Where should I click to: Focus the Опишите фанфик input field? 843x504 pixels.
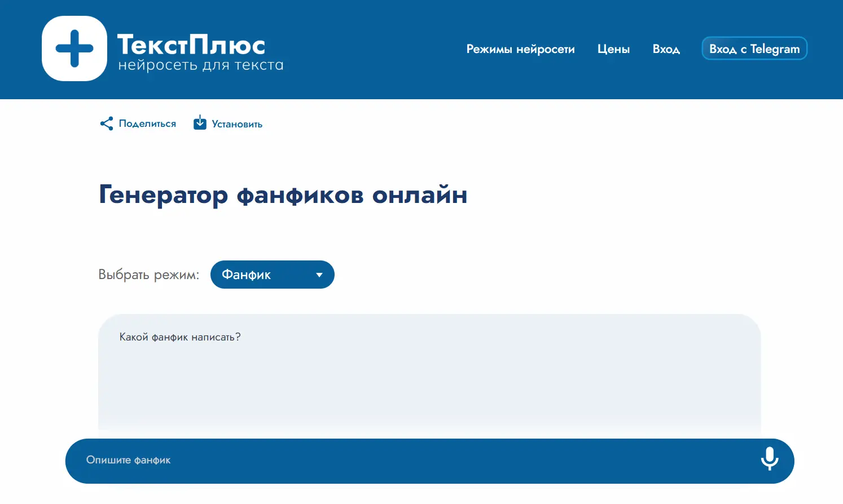pyautogui.click(x=395, y=461)
